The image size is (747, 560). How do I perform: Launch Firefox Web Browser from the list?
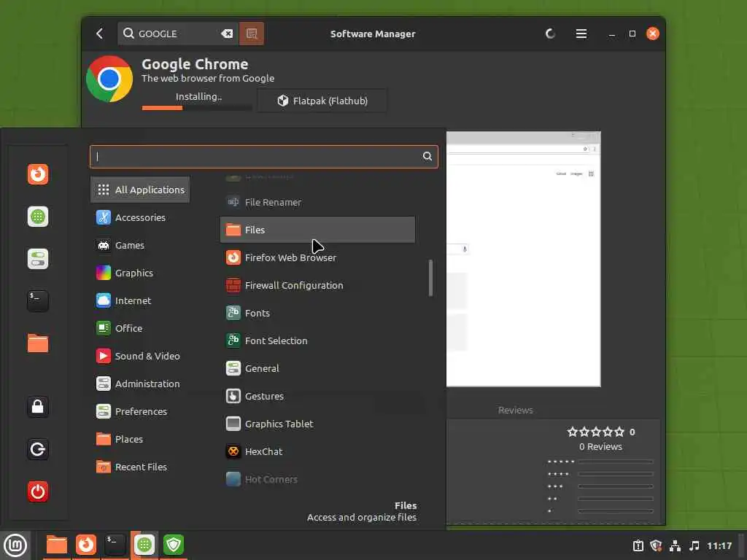(317, 257)
